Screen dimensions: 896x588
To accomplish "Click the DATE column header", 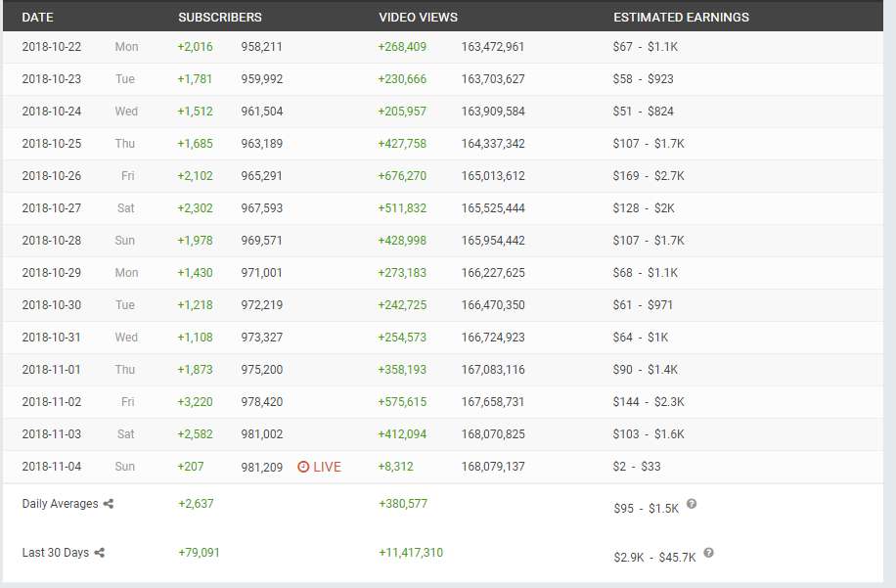I will click(x=37, y=18).
